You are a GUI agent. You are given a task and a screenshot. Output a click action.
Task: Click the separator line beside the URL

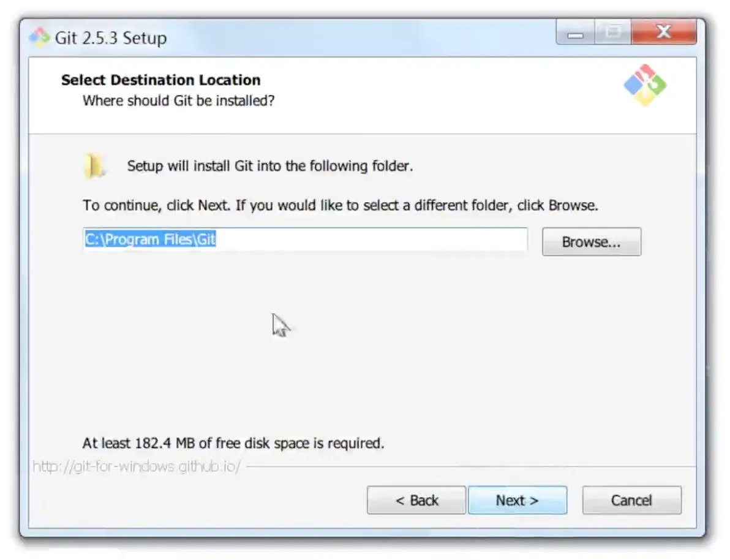click(x=465, y=467)
